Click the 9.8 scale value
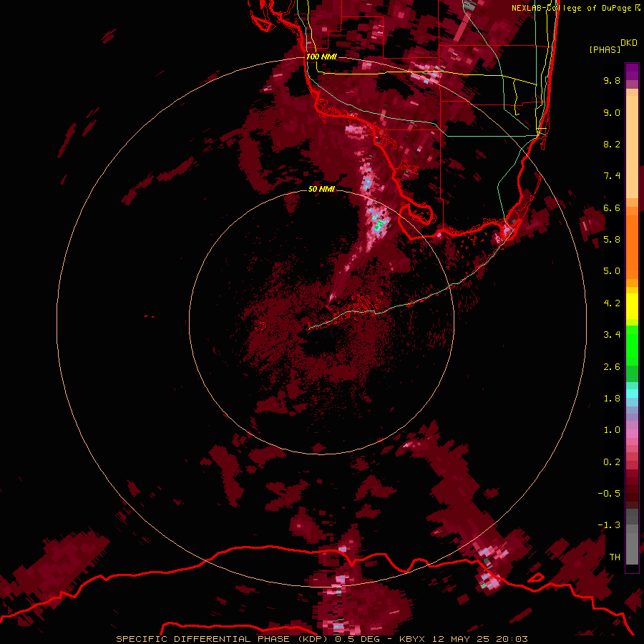Viewport: 644px width, 644px height. (612, 80)
